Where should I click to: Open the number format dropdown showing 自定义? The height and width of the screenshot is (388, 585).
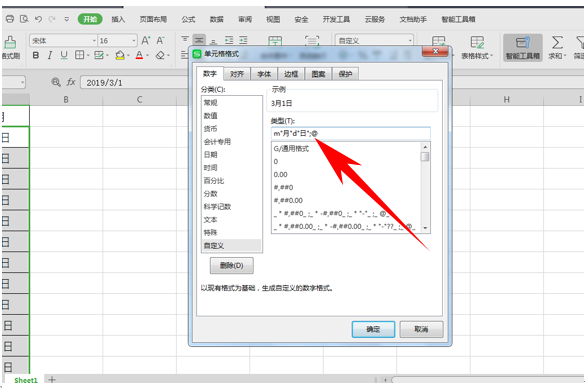(x=410, y=40)
